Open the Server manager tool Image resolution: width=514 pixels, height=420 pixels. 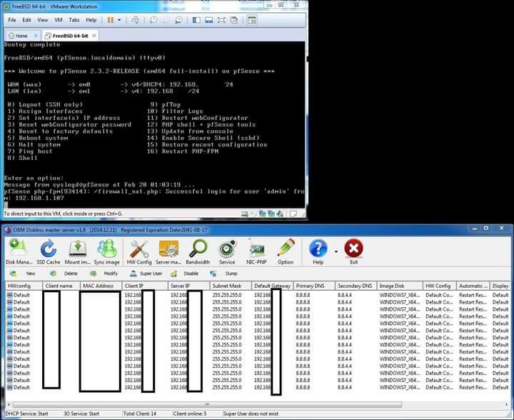pyautogui.click(x=168, y=252)
